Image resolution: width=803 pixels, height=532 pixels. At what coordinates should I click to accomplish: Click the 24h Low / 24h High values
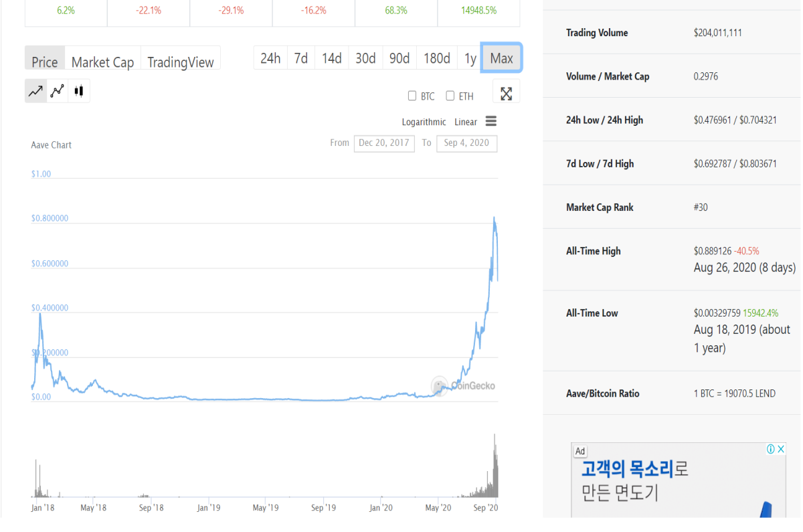(x=735, y=120)
